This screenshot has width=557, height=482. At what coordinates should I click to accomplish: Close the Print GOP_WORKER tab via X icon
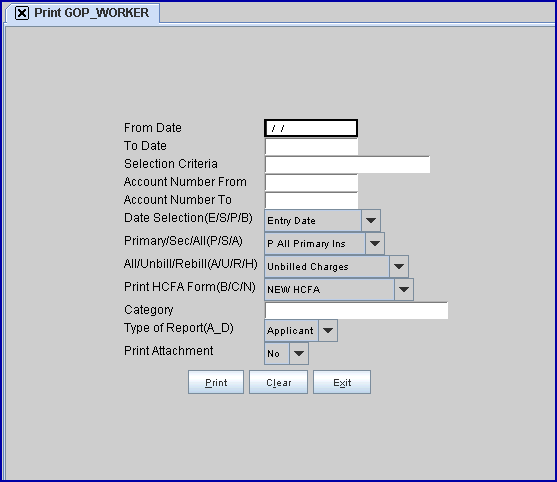coord(22,13)
